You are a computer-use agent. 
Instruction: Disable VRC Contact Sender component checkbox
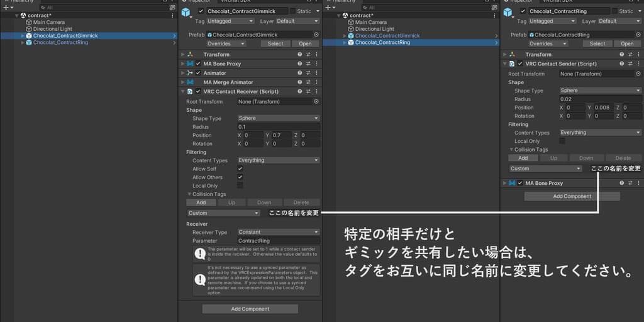click(x=520, y=64)
